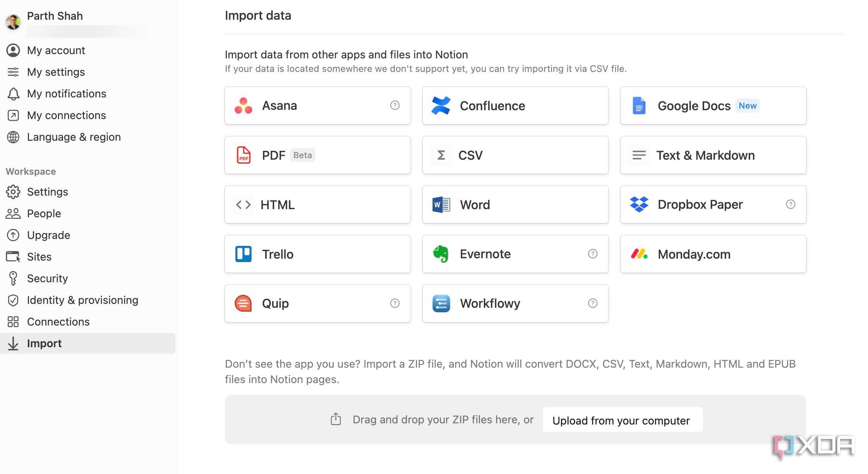Open help for Dropbox Paper import
Viewport: 868px width, 474px height.
pyautogui.click(x=790, y=204)
